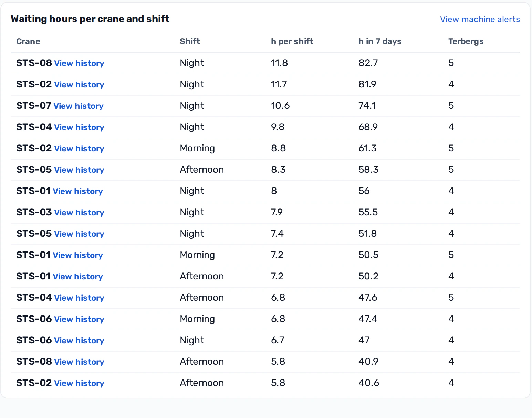The height and width of the screenshot is (418, 532).
Task: View history for STS-06 Night shift
Action: coord(79,341)
